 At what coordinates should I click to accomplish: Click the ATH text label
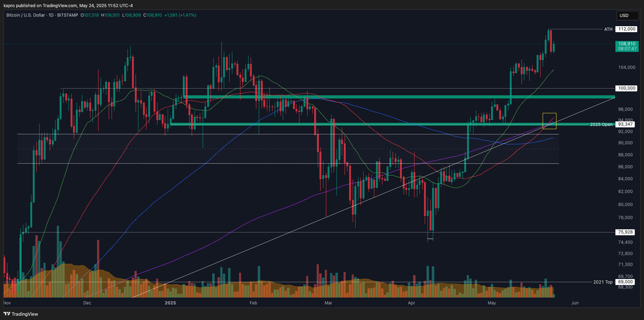[608, 29]
